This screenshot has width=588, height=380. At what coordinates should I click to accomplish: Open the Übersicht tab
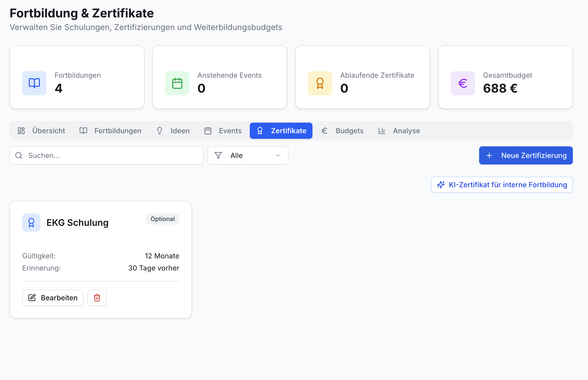[41, 131]
